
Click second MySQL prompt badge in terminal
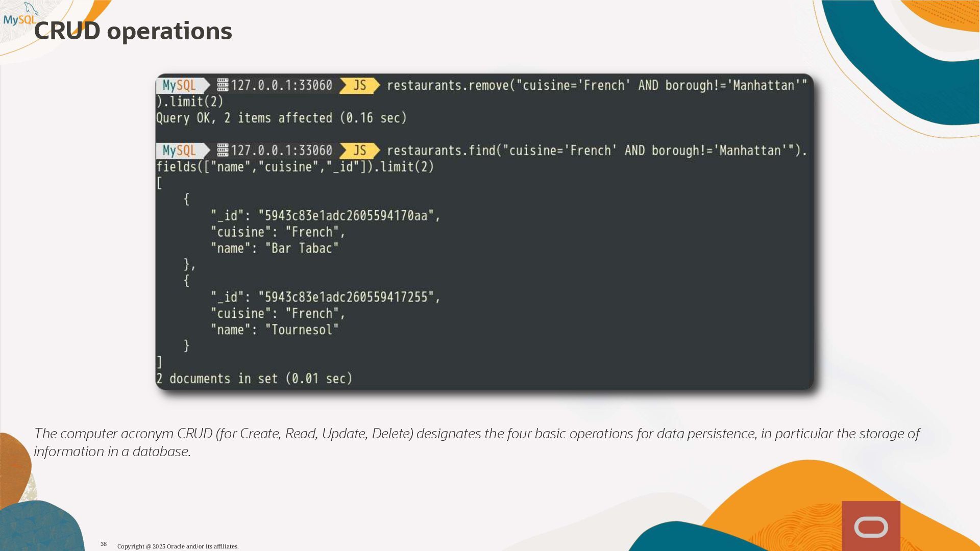180,151
